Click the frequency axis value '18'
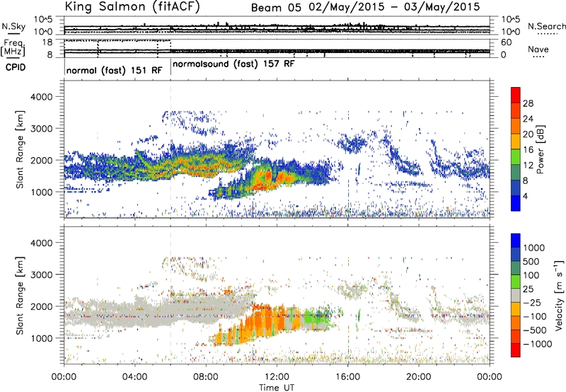Image resolution: width=566 pixels, height=392 pixels. point(47,42)
